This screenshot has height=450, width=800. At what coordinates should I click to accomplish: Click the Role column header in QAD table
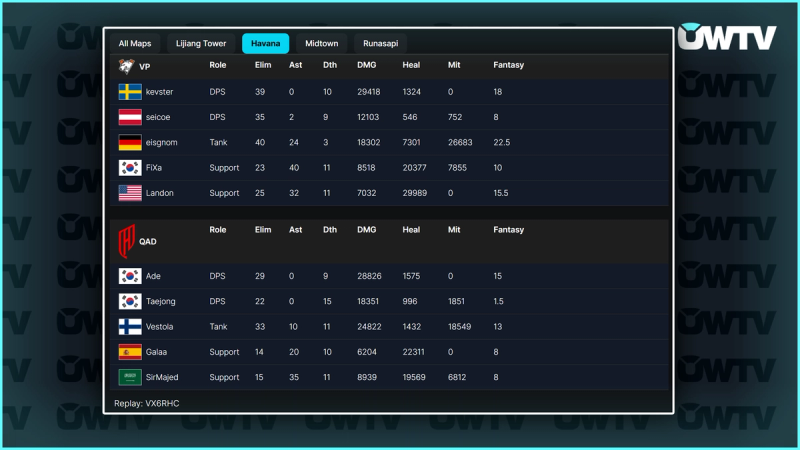click(217, 230)
